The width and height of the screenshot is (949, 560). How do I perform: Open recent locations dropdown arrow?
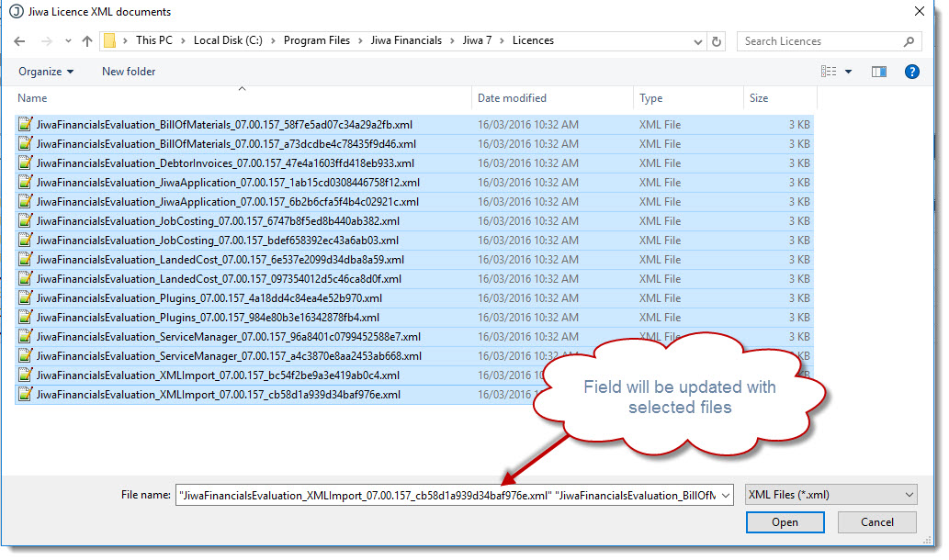point(68,41)
